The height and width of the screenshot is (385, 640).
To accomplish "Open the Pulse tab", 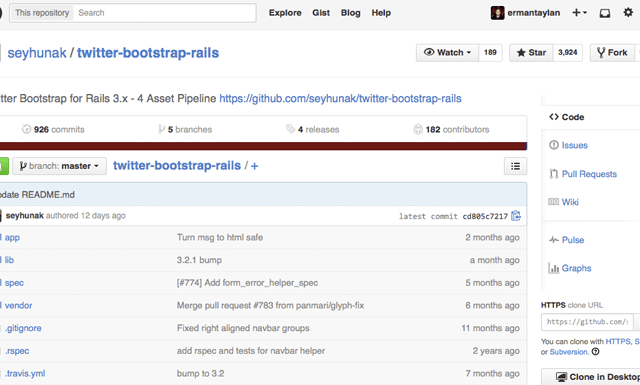I will 567,240.
